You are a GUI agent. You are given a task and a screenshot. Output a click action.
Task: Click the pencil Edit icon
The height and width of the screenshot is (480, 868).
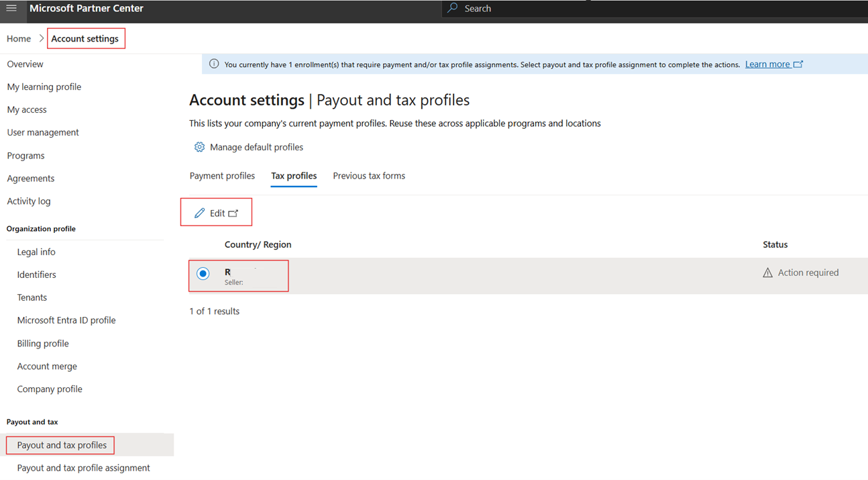(x=199, y=213)
